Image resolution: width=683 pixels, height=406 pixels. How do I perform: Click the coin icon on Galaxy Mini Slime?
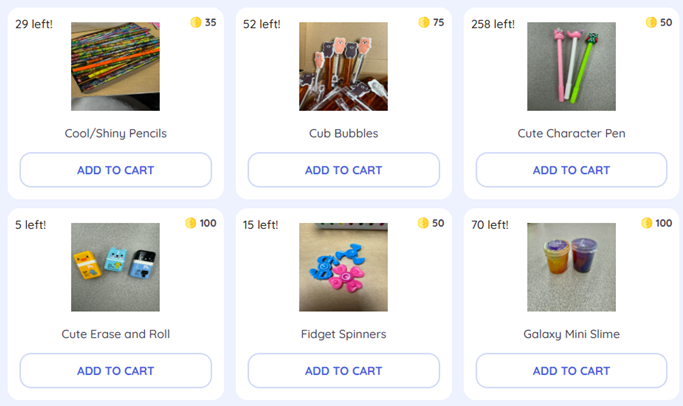[x=647, y=223]
